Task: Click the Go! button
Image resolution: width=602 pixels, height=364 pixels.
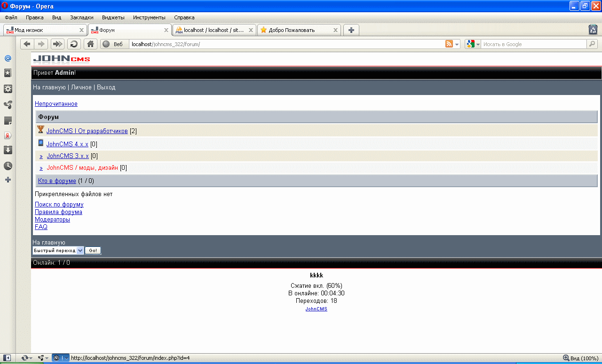Action: coord(93,251)
